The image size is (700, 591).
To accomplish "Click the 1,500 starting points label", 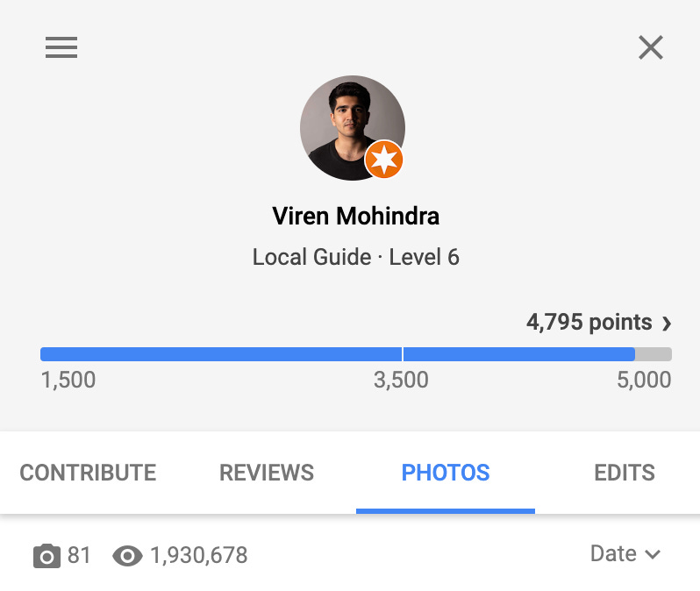I will pos(68,381).
